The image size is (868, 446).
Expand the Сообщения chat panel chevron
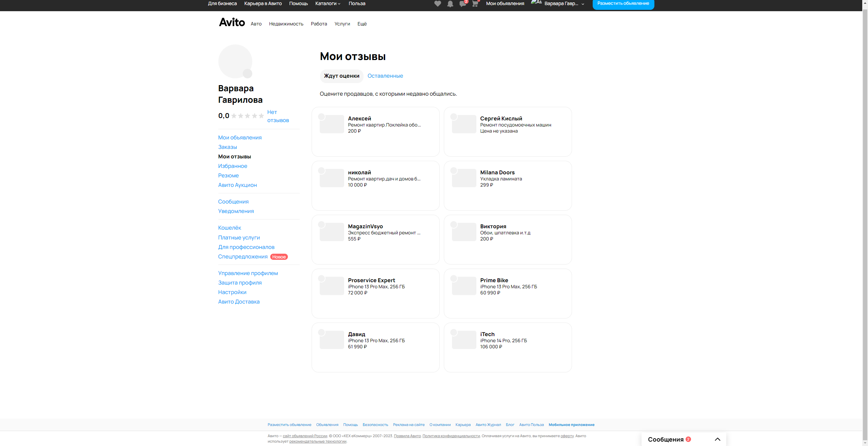(717, 439)
